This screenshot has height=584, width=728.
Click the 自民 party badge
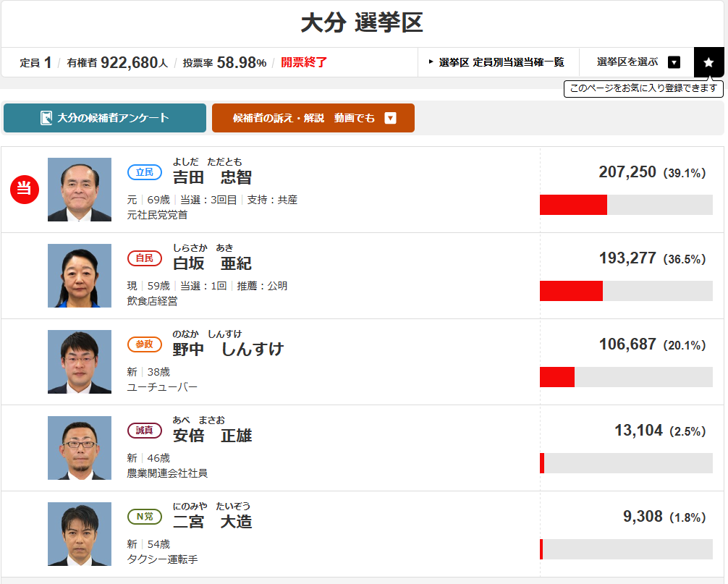click(x=145, y=258)
